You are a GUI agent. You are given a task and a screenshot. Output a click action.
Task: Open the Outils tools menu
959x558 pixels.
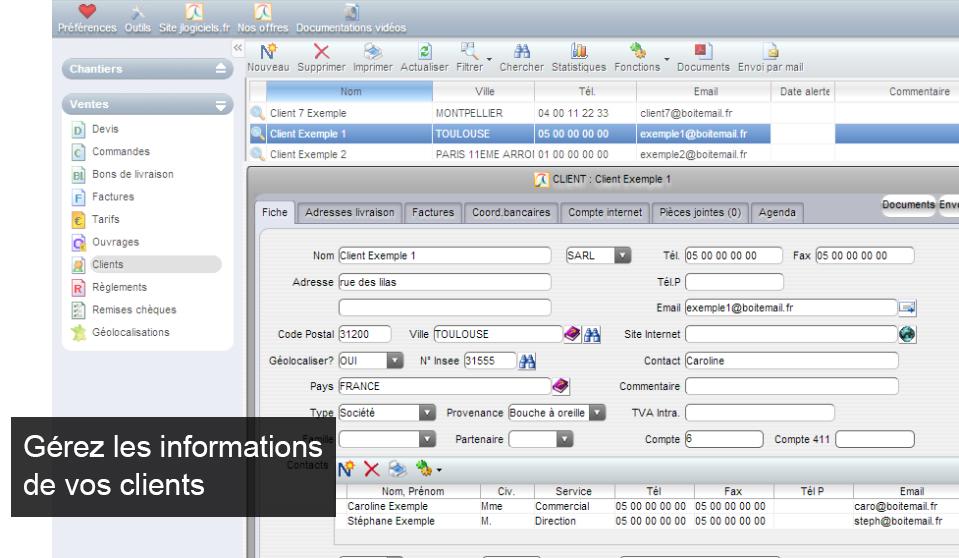pos(138,18)
